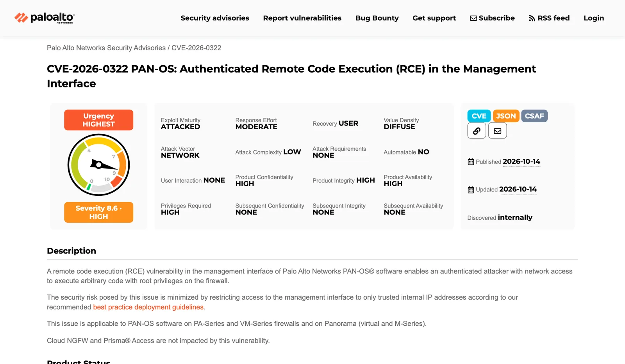Click Subsequent Availability NONE value

[x=395, y=212]
